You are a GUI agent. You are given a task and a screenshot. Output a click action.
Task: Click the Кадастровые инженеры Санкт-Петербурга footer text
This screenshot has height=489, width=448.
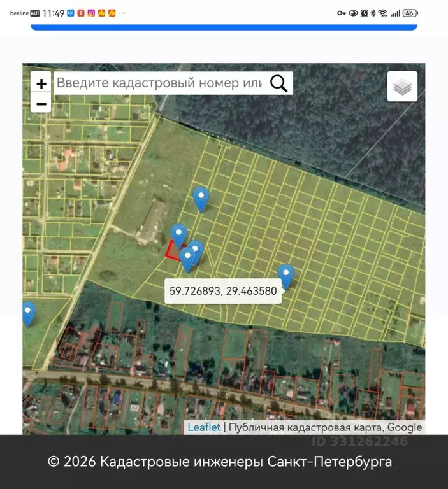[x=246, y=462]
